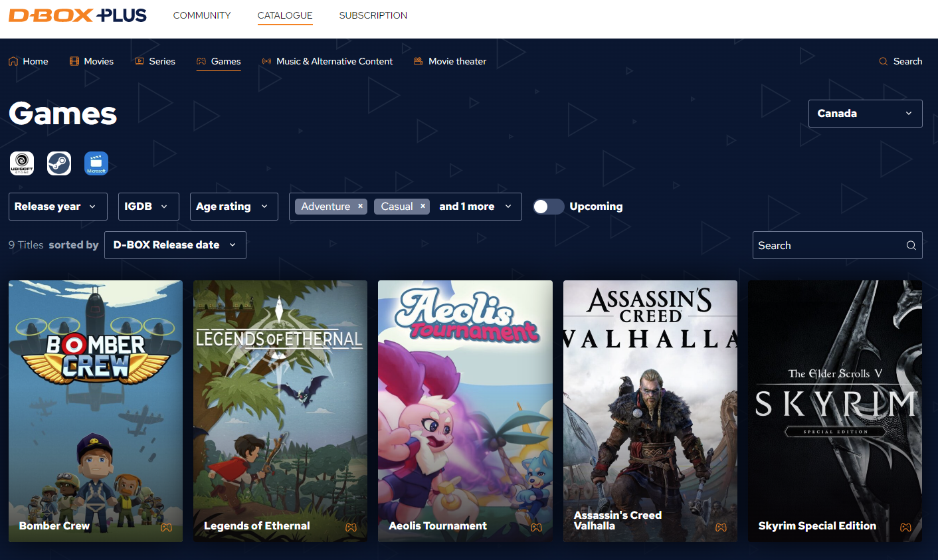This screenshot has height=560, width=938.
Task: Select the Ubisoft Store platform filter icon
Action: tap(22, 163)
